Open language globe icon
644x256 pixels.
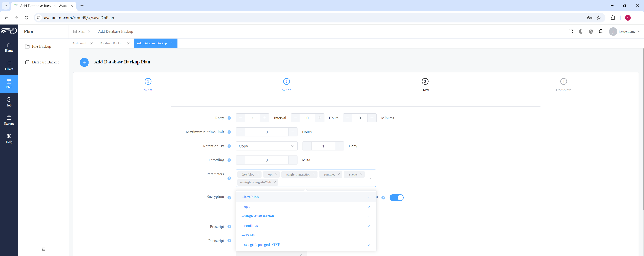coord(591,31)
